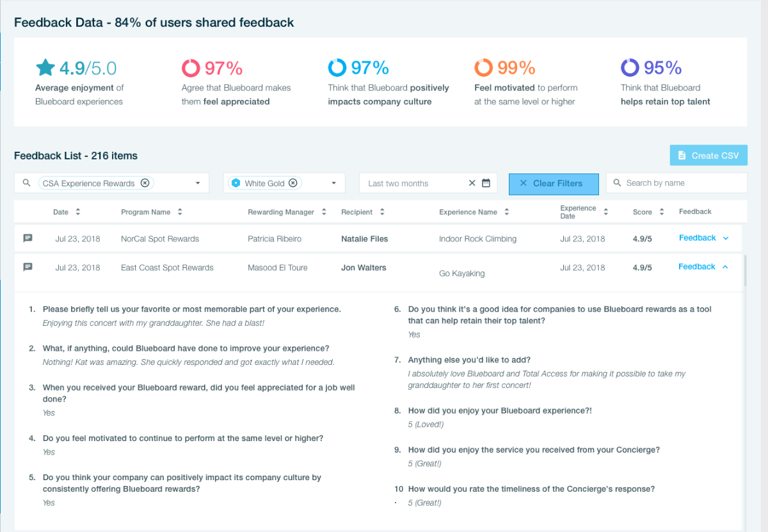Sort by Recipient column header
This screenshot has width=768, height=532.
[382, 212]
